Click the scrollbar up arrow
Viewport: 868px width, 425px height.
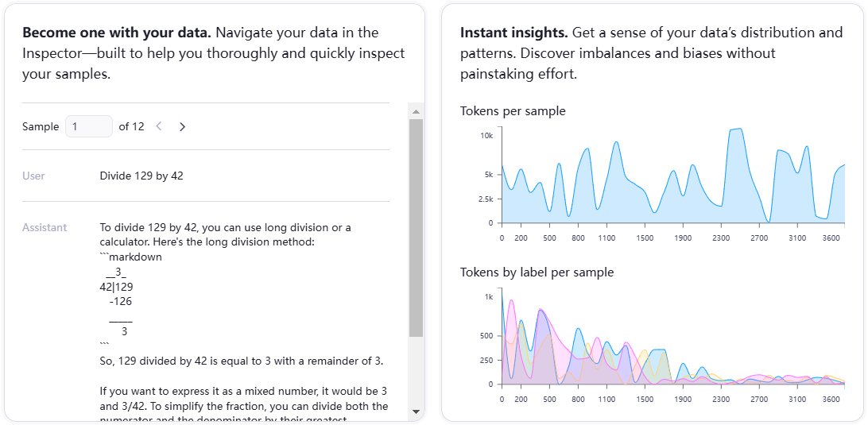[x=416, y=110]
